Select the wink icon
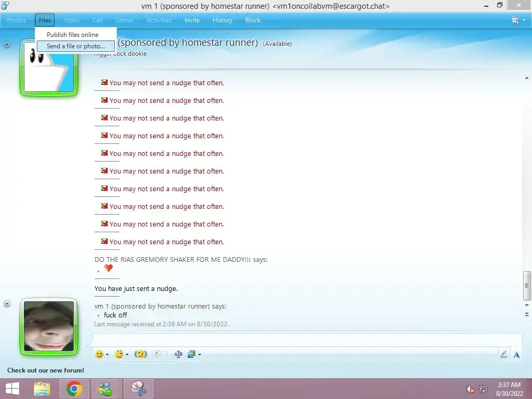The image size is (532, 399). 119,354
